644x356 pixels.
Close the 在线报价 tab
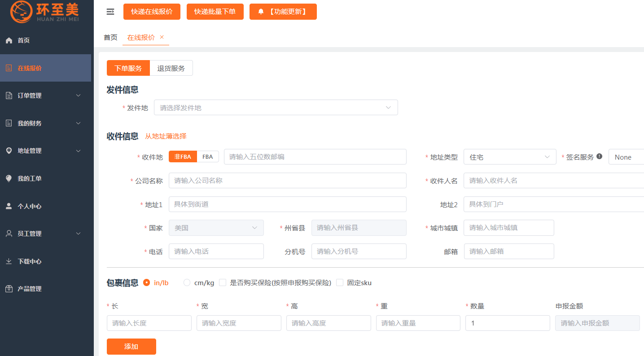point(162,37)
